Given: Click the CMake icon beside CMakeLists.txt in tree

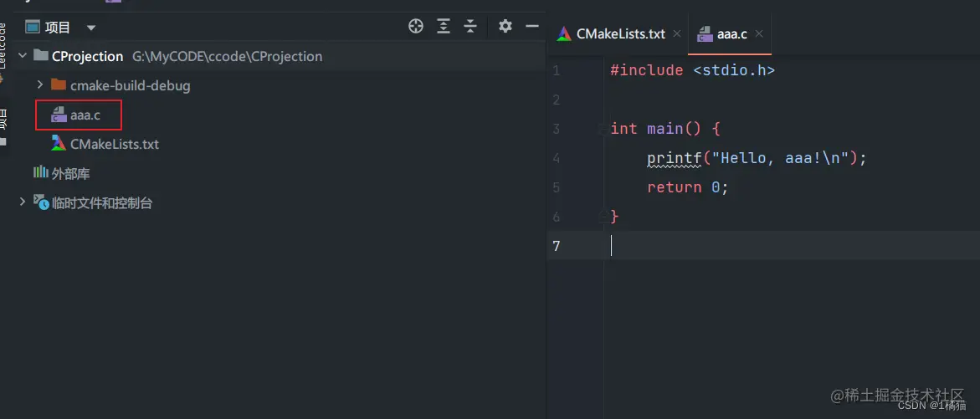Looking at the screenshot, I should pyautogui.click(x=59, y=144).
